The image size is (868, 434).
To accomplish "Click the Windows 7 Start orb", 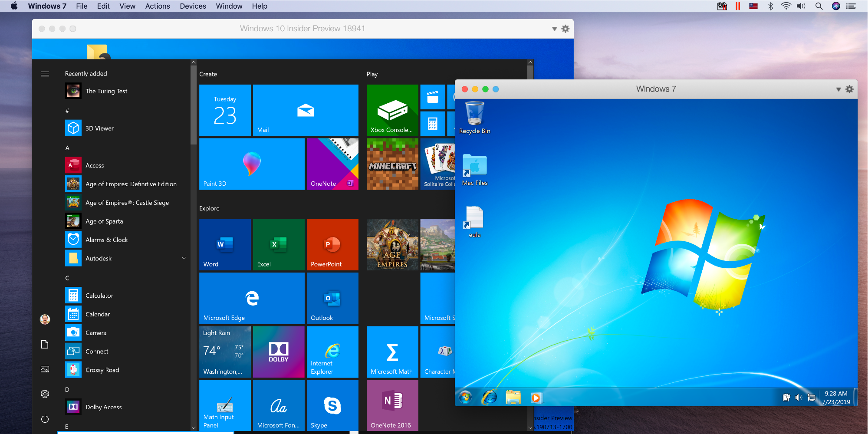I will (466, 397).
